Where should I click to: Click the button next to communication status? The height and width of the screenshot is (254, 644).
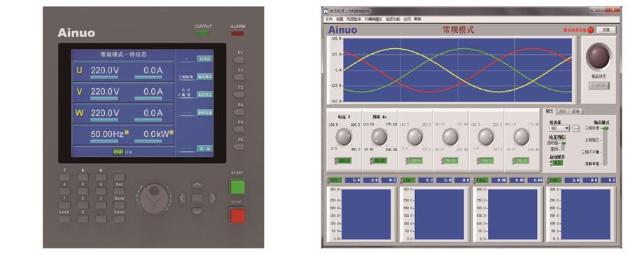tap(605, 30)
